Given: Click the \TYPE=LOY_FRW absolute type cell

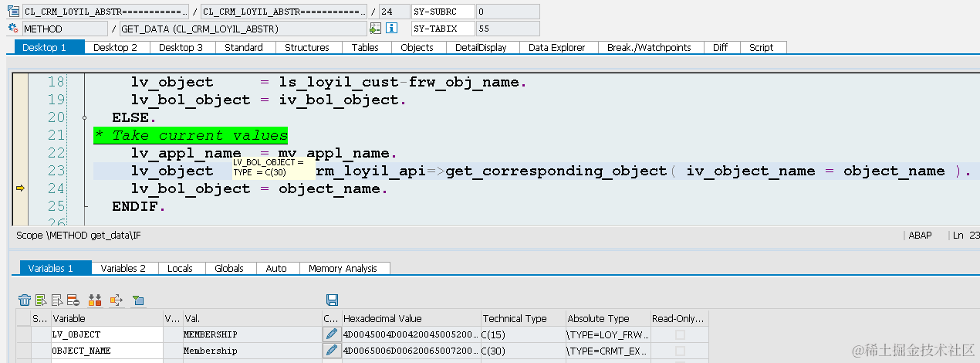Looking at the screenshot, I should pos(607,334).
